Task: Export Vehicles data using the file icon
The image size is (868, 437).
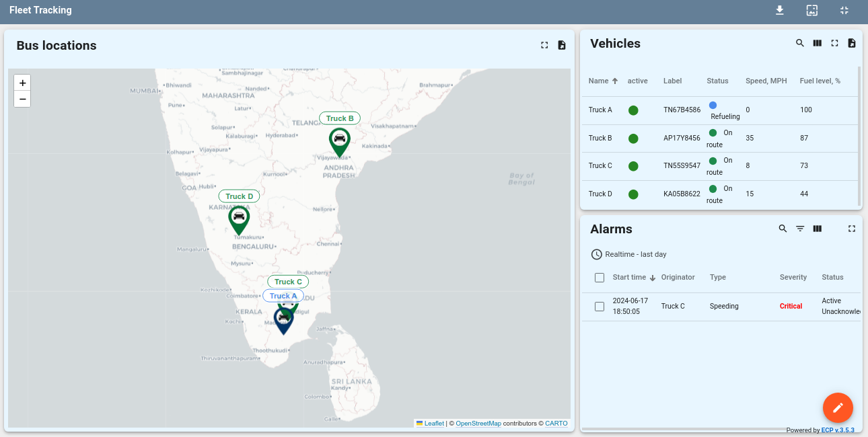Action: 851,42
